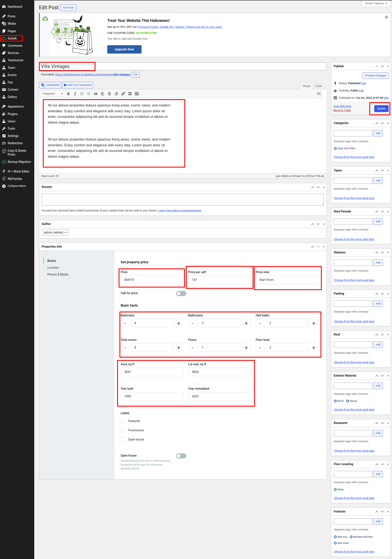Increase the Bedrooms count with plus
The height and width of the screenshot is (559, 392).
tap(179, 323)
